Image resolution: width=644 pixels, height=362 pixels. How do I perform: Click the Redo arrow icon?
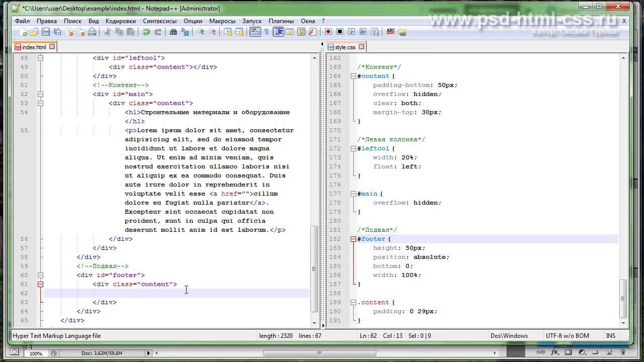tap(158, 32)
